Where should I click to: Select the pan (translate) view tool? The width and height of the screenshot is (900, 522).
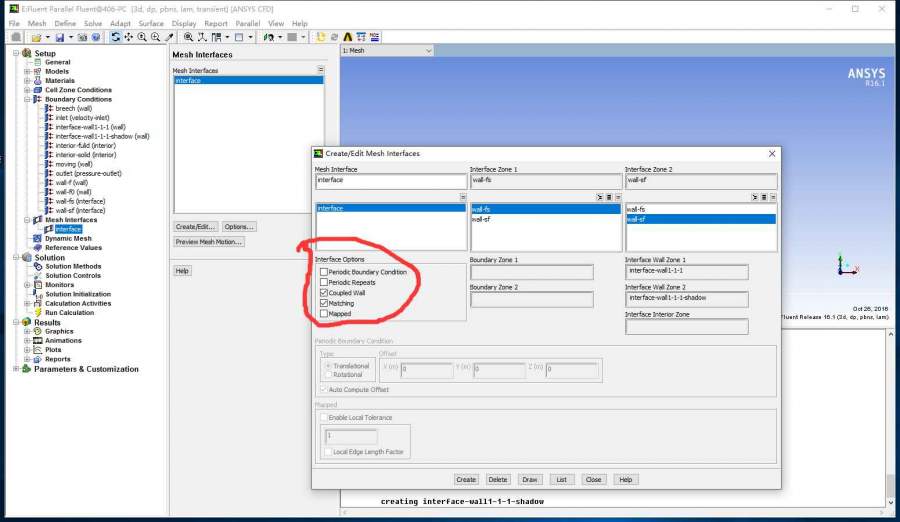[129, 37]
